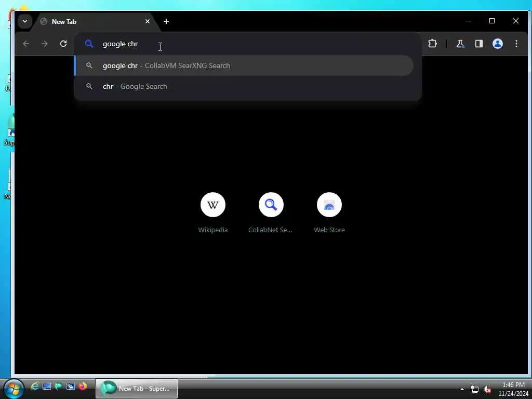Open the muted volume tray icon

487,389
